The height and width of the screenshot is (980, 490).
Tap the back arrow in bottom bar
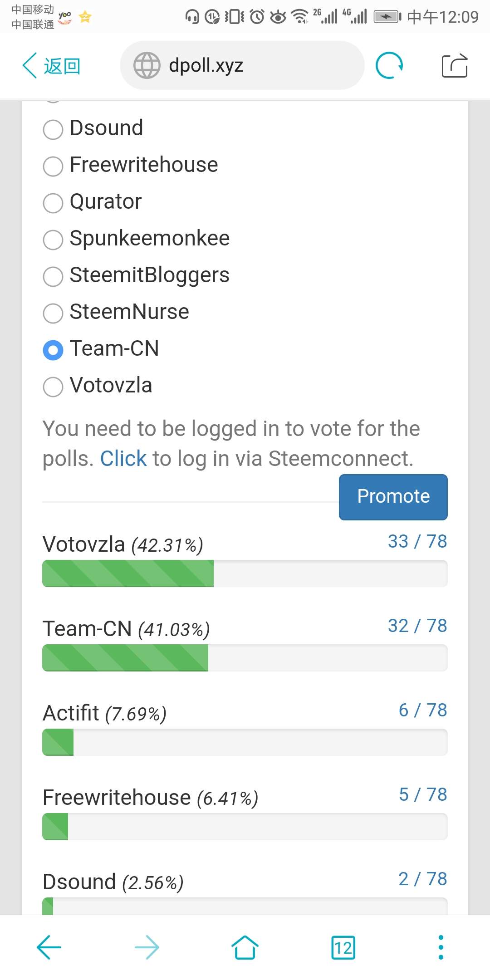[49, 947]
